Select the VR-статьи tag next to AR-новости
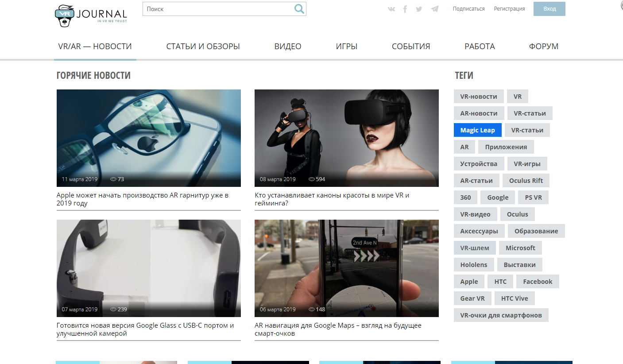 530,113
